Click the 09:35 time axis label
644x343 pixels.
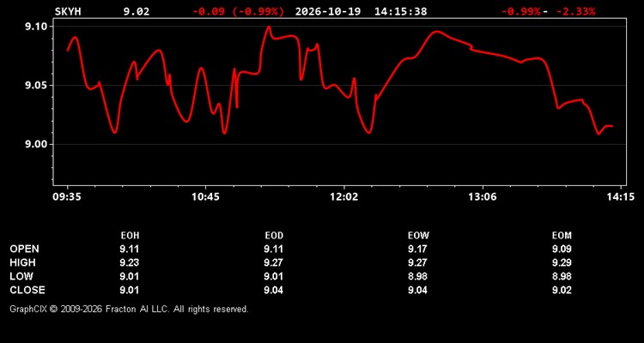[x=67, y=197]
